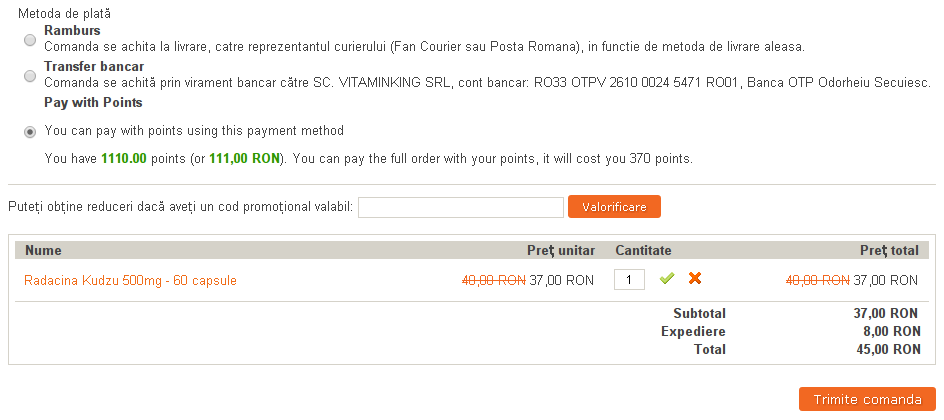This screenshot has height=420, width=944.
Task: Click the quantity input box
Action: (x=629, y=280)
